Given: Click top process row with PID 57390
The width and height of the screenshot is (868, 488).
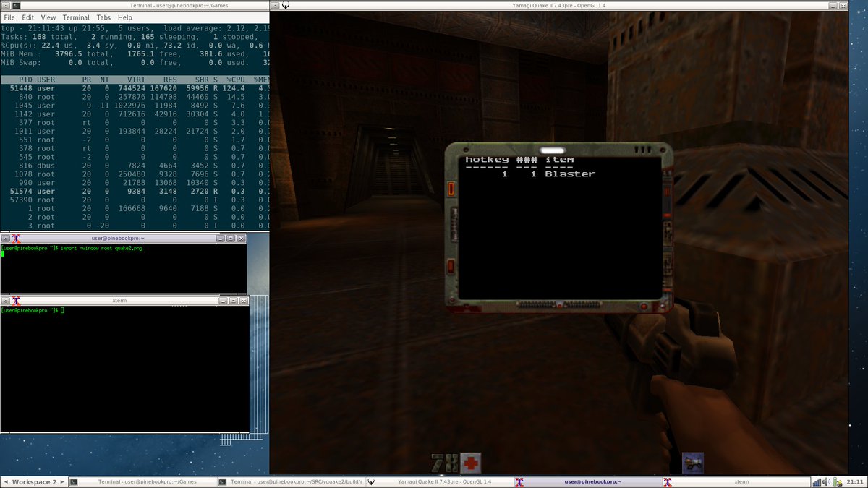Looking at the screenshot, I should 135,200.
